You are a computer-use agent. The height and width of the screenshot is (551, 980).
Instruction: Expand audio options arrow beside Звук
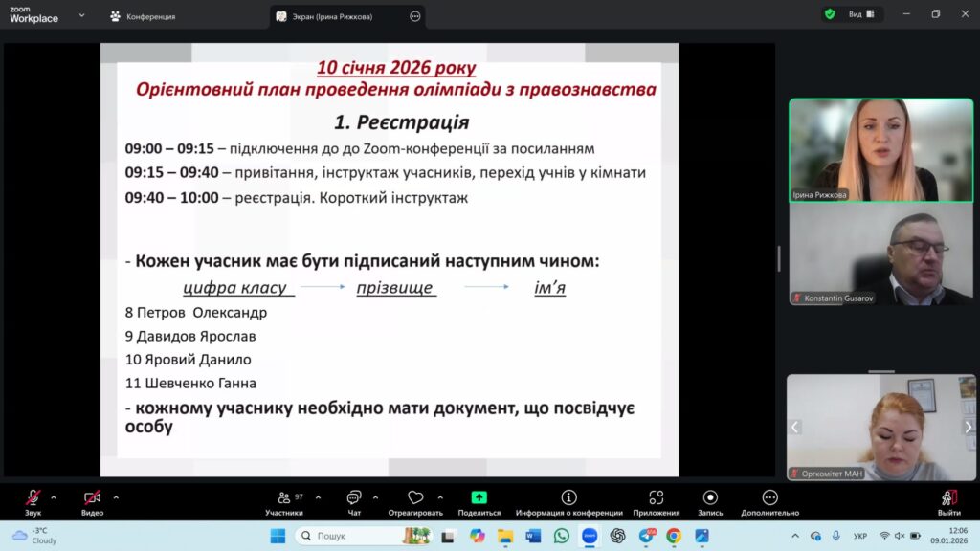[x=54, y=497]
